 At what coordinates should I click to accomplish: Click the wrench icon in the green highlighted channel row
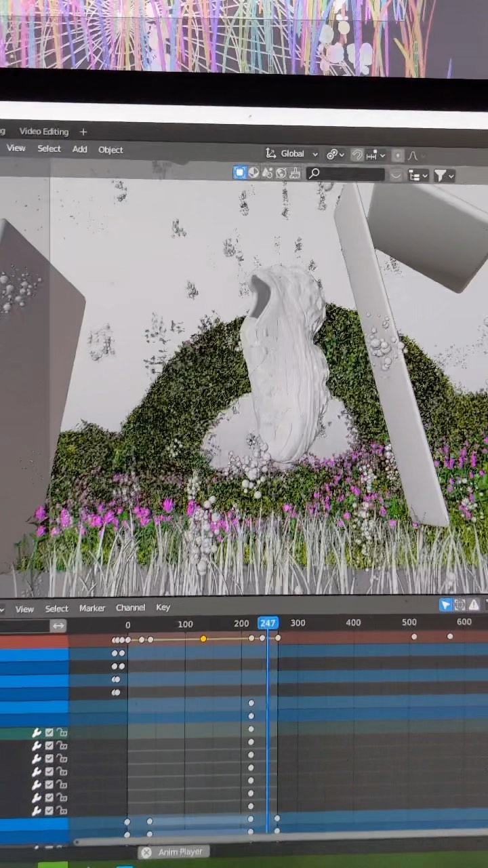click(37, 733)
